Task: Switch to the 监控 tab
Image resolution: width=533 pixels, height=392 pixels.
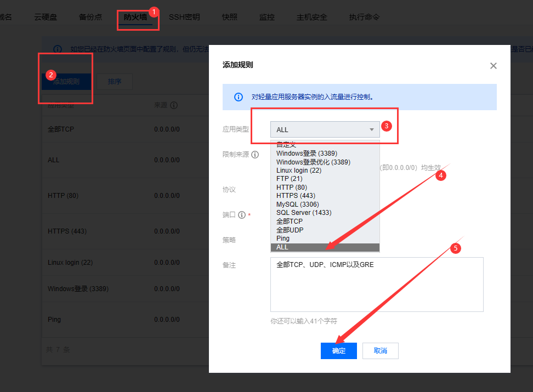Action: click(x=266, y=17)
